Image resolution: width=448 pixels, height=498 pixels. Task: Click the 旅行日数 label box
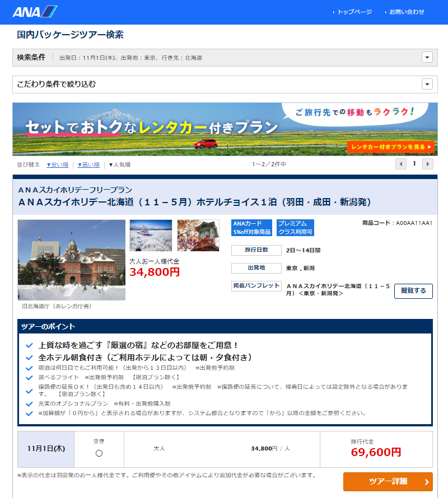pyautogui.click(x=256, y=250)
